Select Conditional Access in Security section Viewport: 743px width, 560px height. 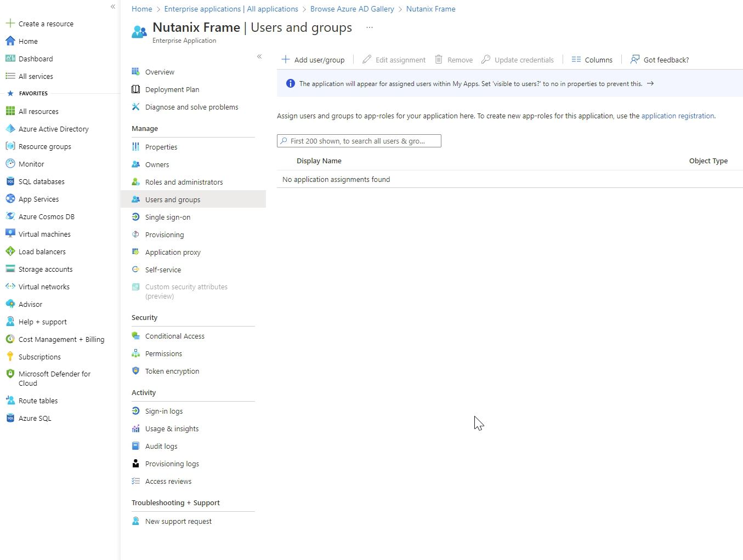pyautogui.click(x=174, y=336)
